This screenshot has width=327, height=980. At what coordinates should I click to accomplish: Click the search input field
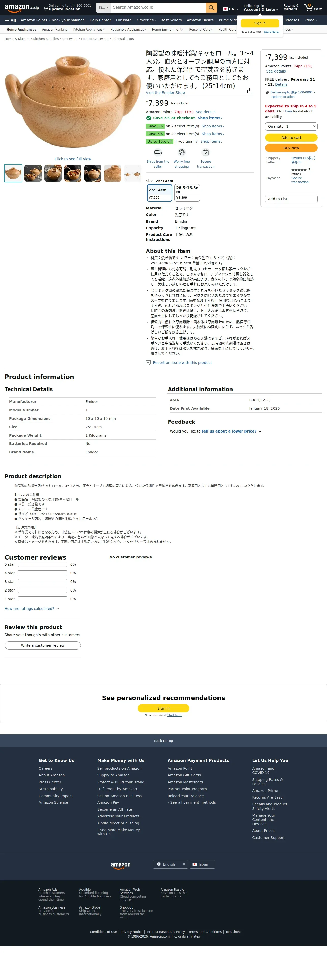point(158,8)
